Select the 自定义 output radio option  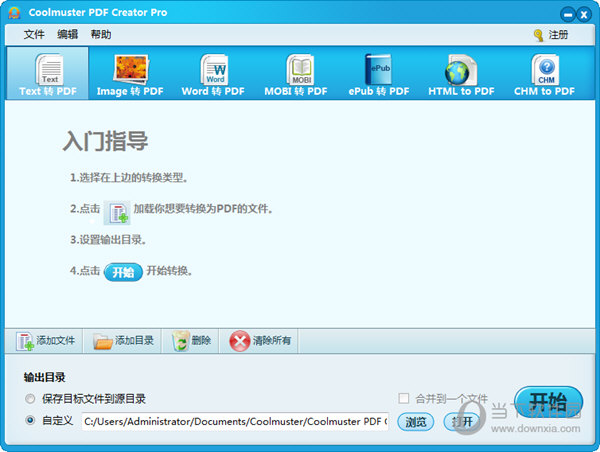click(x=30, y=420)
